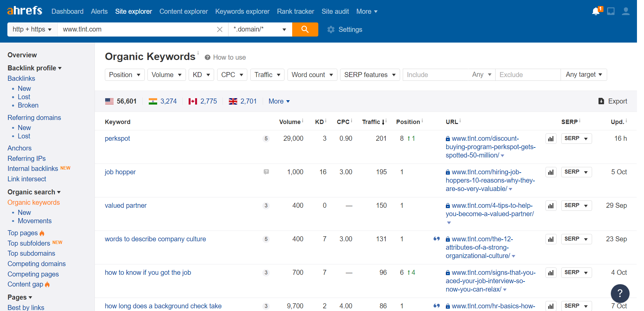Image resolution: width=644 pixels, height=311 pixels.
Task: Clear the www.tlnt.com search field
Action: point(220,29)
